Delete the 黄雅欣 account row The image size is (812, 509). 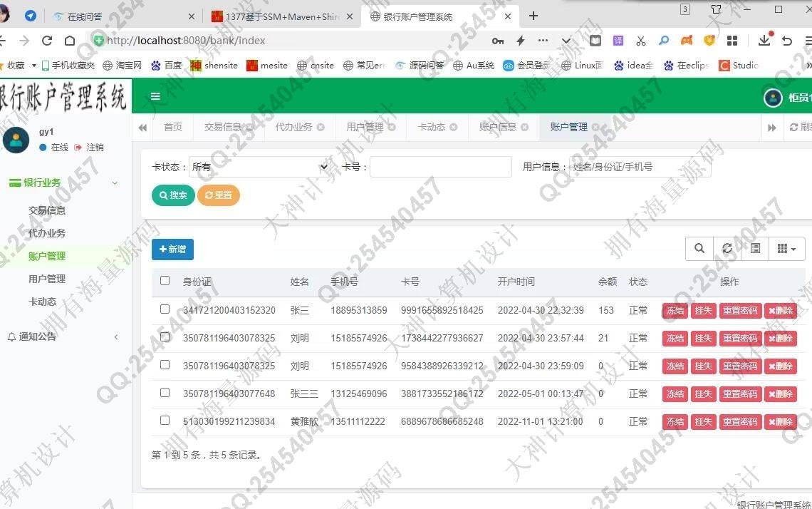(781, 422)
